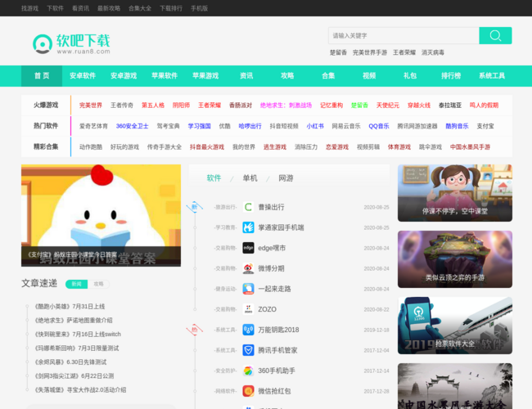Open the 系统工具 nav item

tap(492, 75)
